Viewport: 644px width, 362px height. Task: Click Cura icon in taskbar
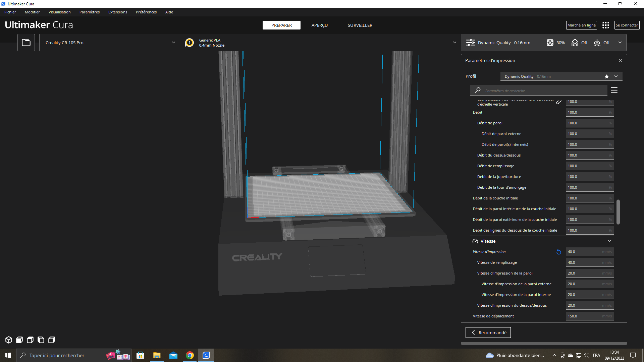206,355
